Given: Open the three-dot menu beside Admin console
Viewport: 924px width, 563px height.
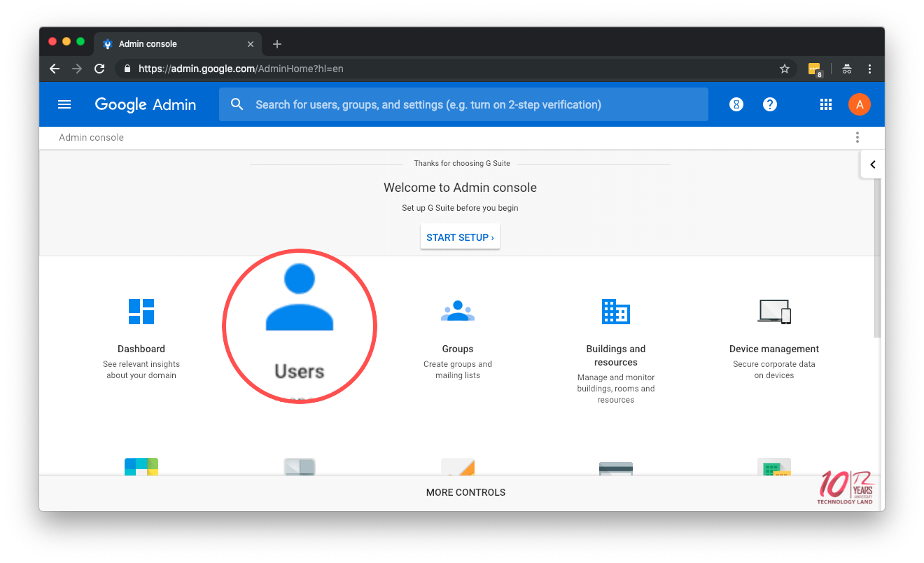Looking at the screenshot, I should (857, 137).
